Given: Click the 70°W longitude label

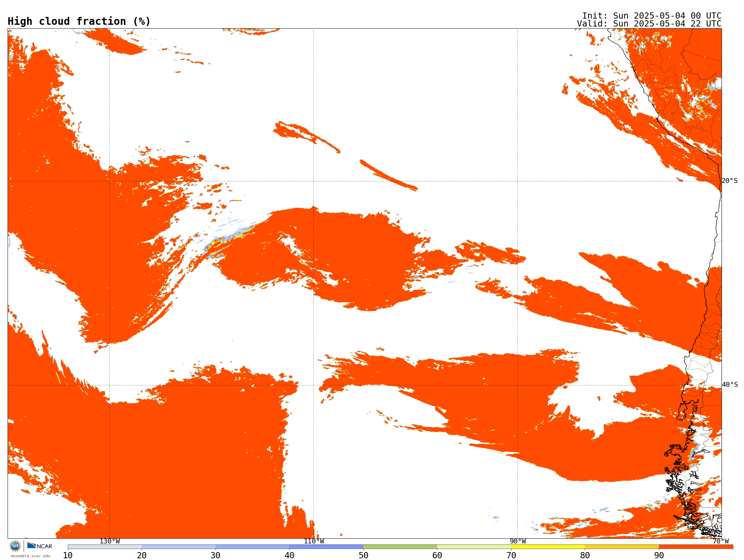Looking at the screenshot, I should 721,541.
